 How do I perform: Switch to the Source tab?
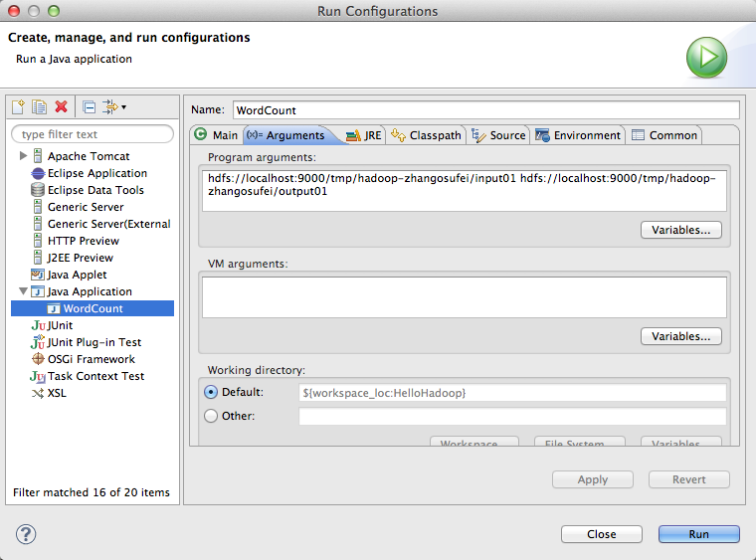pos(498,135)
